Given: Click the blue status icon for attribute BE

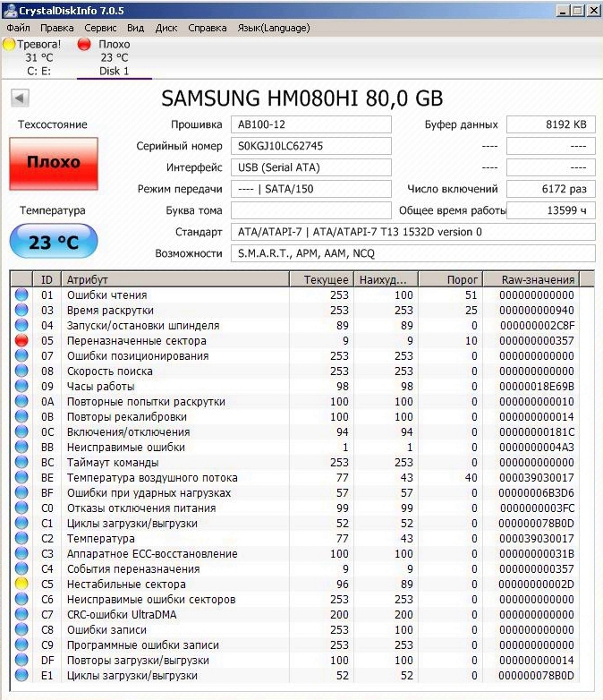Looking at the screenshot, I should [x=21, y=478].
